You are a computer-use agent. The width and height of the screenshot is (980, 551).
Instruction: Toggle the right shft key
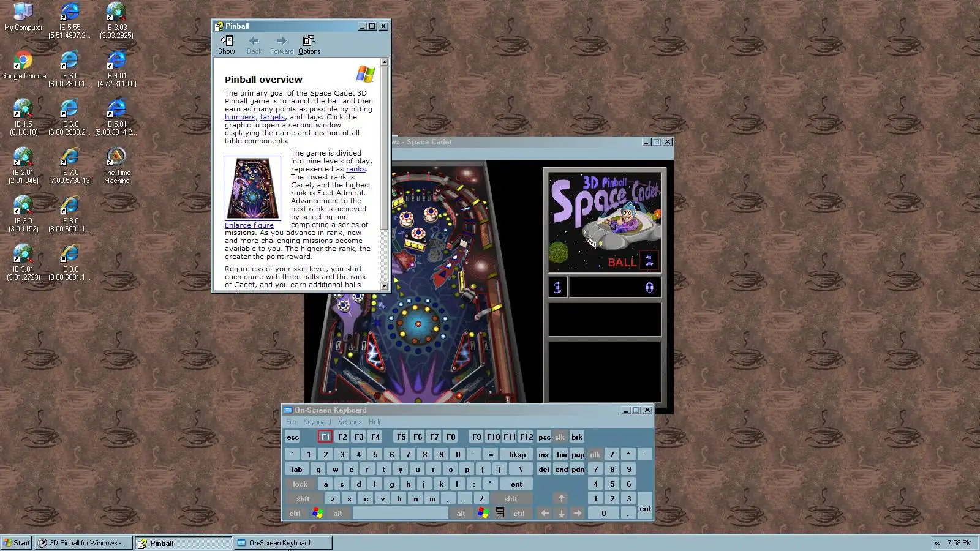point(511,498)
